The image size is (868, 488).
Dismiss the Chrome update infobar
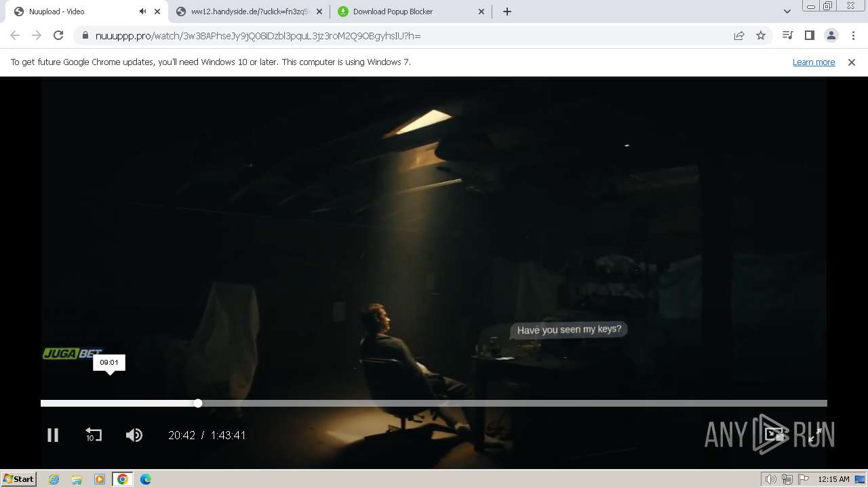[x=852, y=62]
